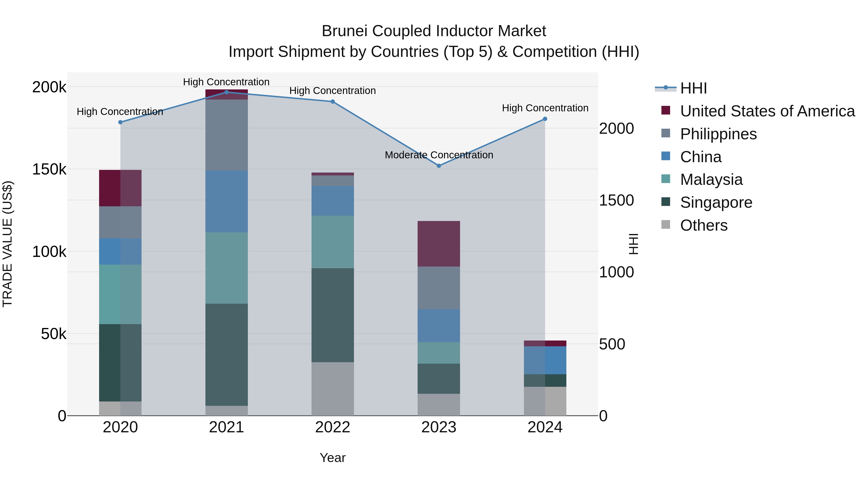Screen dimensions: 868x488
Task: Click the 2022 Singapore bar segment
Action: [x=332, y=315]
